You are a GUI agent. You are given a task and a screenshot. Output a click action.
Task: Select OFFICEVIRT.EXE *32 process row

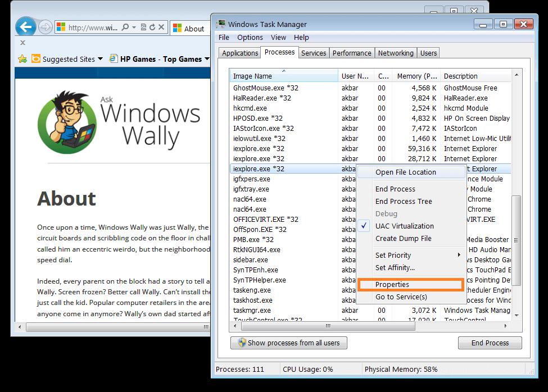click(293, 220)
